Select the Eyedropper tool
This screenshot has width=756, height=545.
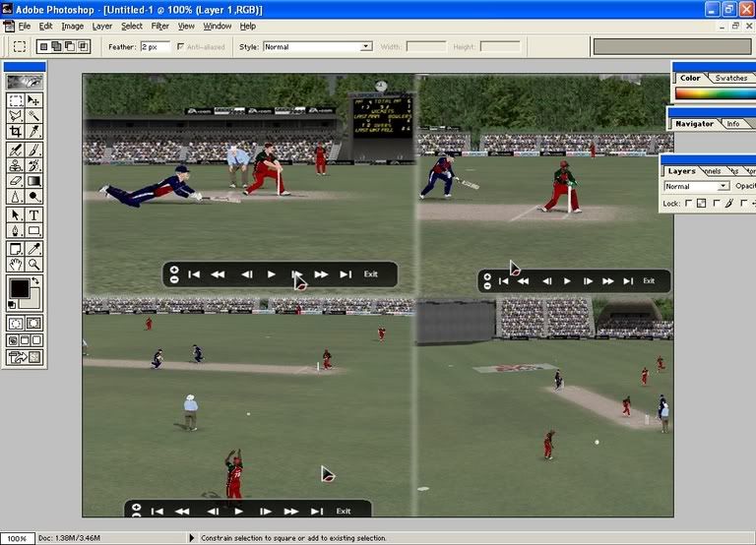pyautogui.click(x=33, y=249)
